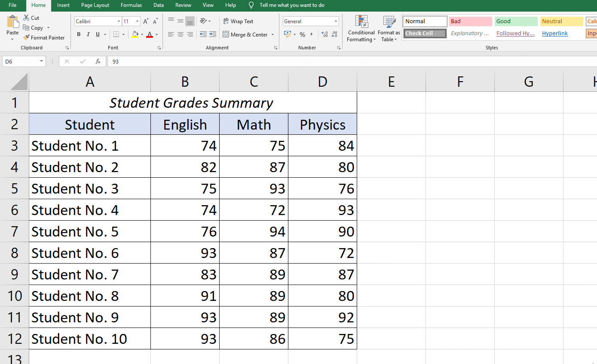Click the Copy button
The image size is (597, 364).
tap(33, 27)
